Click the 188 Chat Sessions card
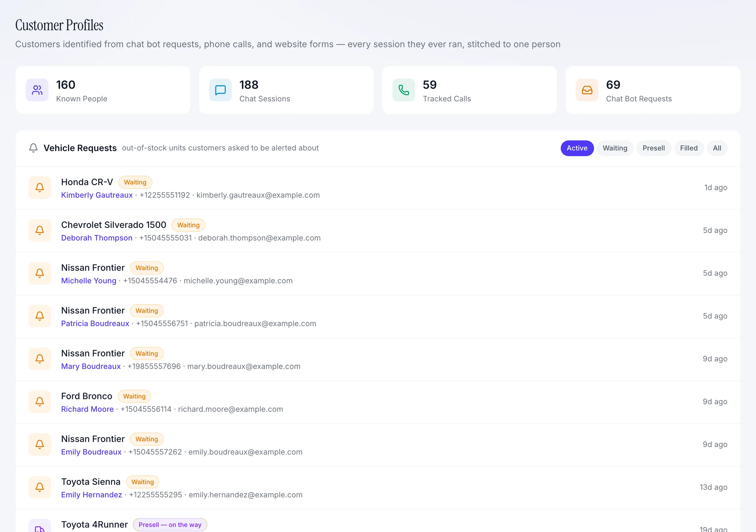756x532 pixels. [286, 90]
